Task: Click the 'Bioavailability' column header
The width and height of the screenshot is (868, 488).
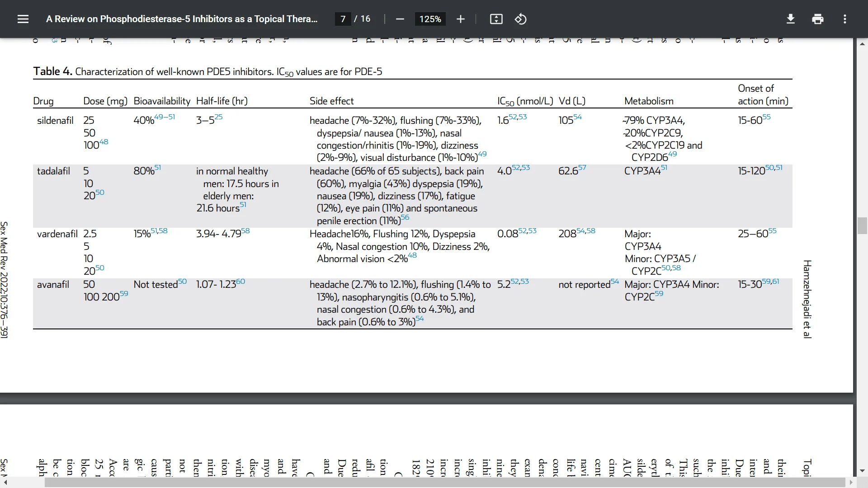Action: (x=162, y=101)
